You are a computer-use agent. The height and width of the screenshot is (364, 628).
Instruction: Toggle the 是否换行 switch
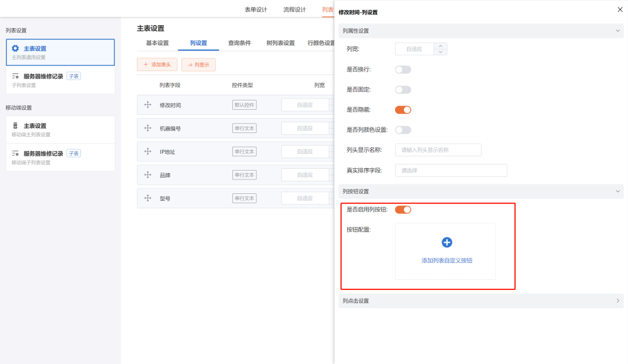tap(403, 70)
